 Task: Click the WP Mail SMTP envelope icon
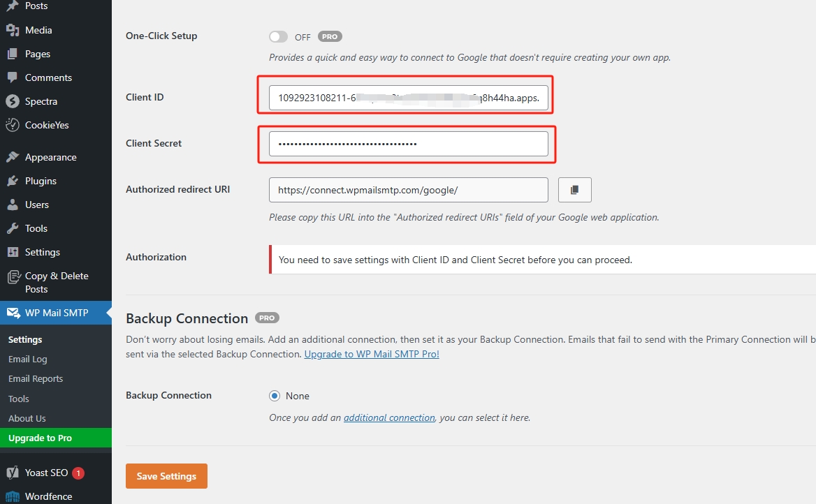(x=13, y=313)
